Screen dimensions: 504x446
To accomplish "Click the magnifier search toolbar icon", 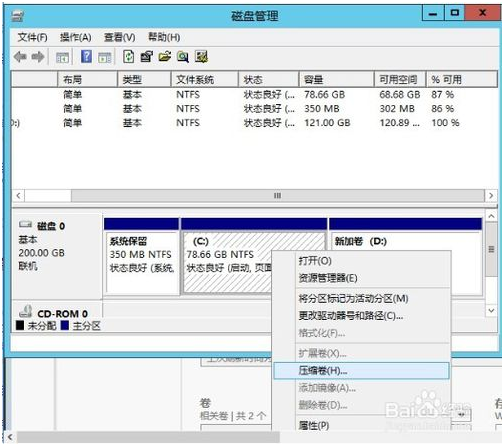I will [183, 57].
